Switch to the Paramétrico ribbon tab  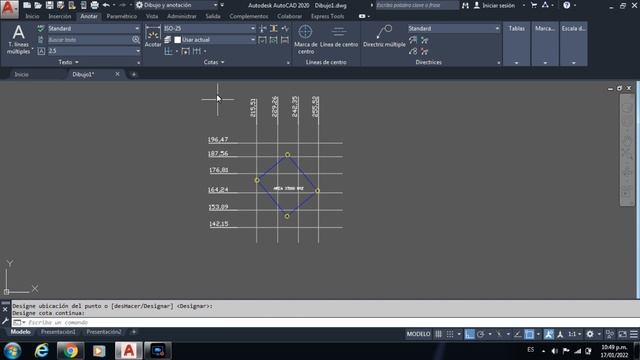tap(122, 16)
